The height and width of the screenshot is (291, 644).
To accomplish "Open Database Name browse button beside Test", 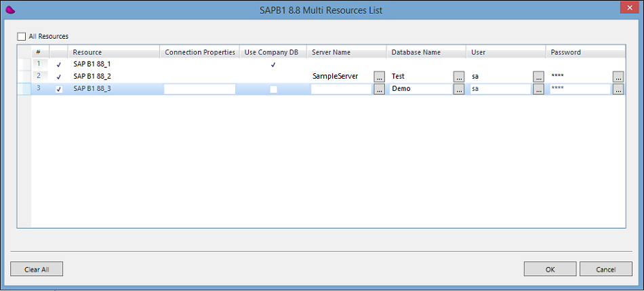I will (x=459, y=77).
